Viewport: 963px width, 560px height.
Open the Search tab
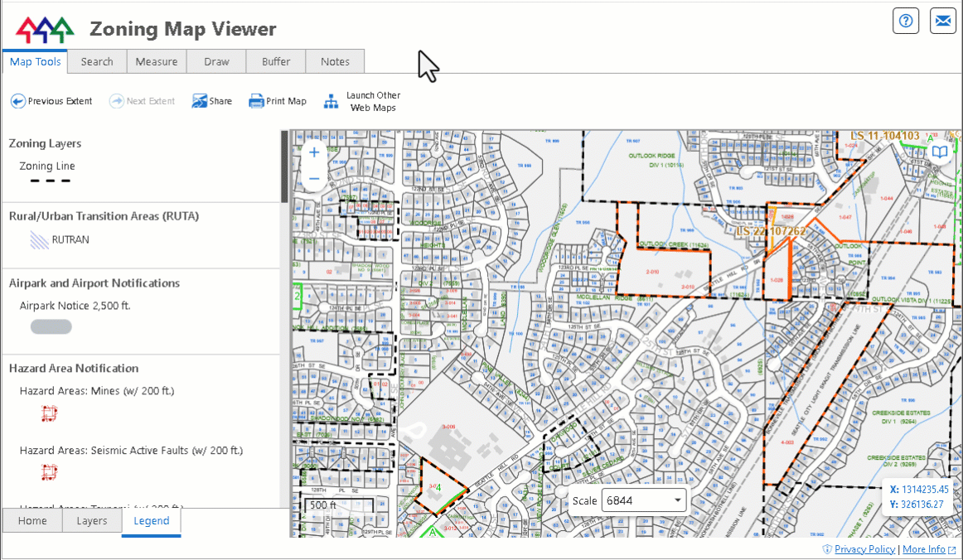pos(97,61)
